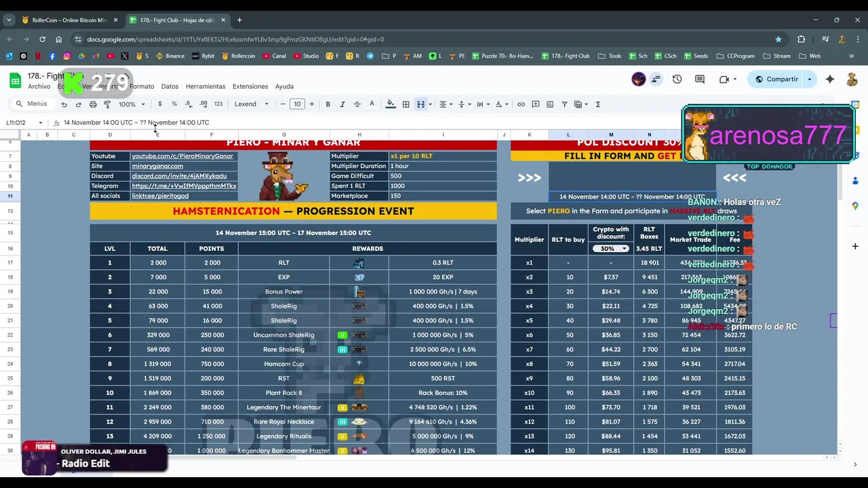Open the minaryganar.com link
Screen dimensions: 868x488
(x=157, y=166)
